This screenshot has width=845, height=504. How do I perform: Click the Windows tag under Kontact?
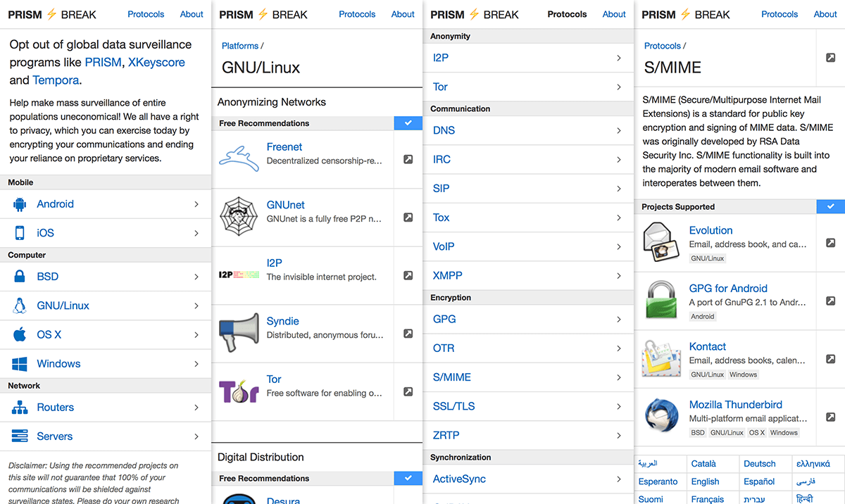pos(744,374)
